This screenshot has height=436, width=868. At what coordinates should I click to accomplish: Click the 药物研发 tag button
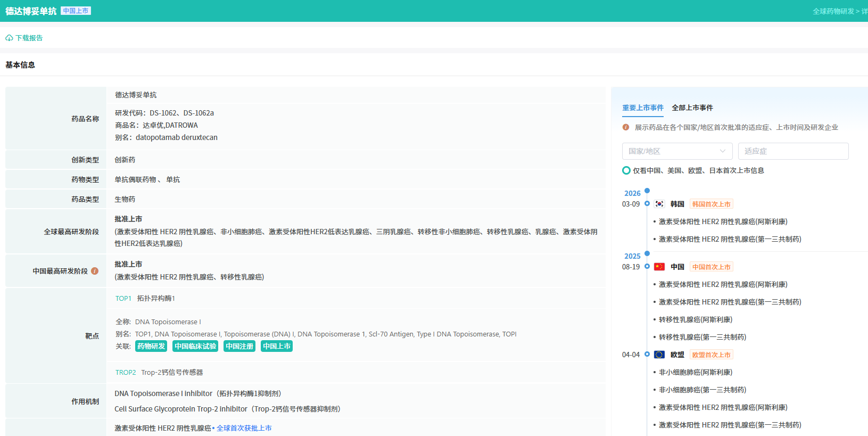pyautogui.click(x=151, y=346)
